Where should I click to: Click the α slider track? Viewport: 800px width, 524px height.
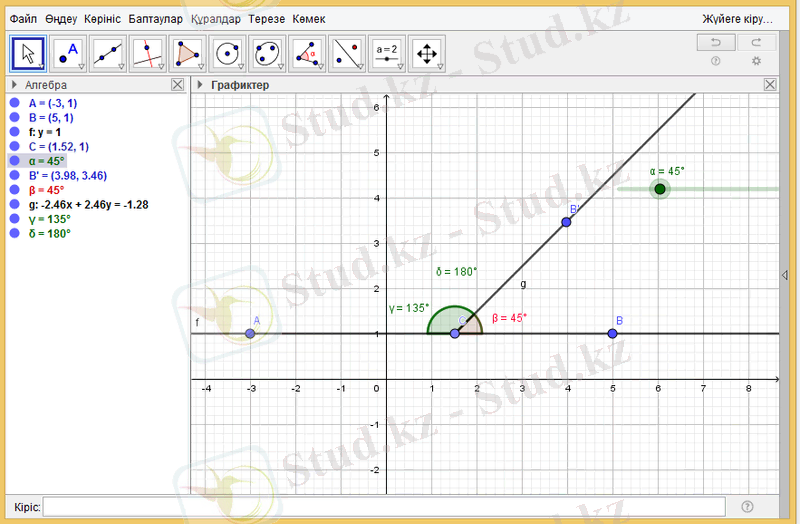point(698,189)
